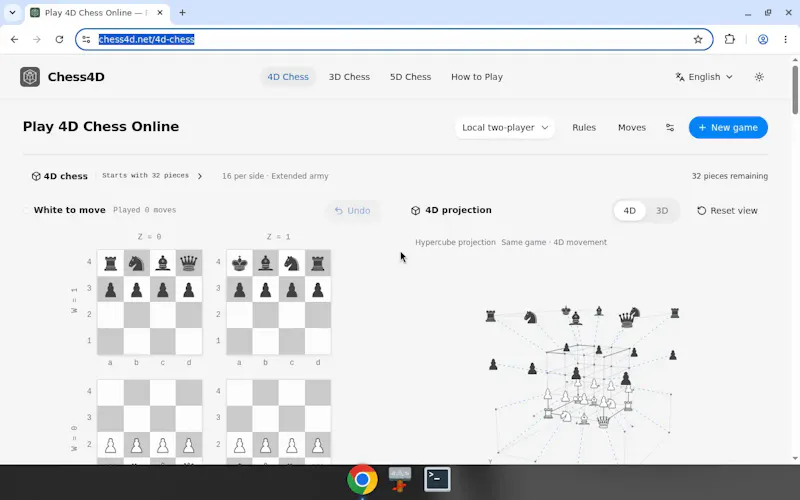The height and width of the screenshot is (500, 800).
Task: Expand the Starts with 32 pieces chevron
Action: [200, 176]
